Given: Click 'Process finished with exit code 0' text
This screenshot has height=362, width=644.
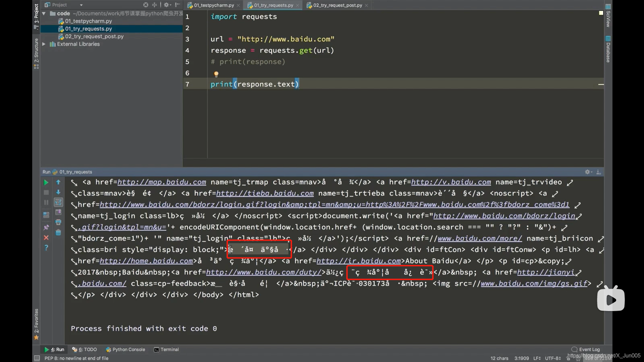Looking at the screenshot, I should (x=144, y=328).
